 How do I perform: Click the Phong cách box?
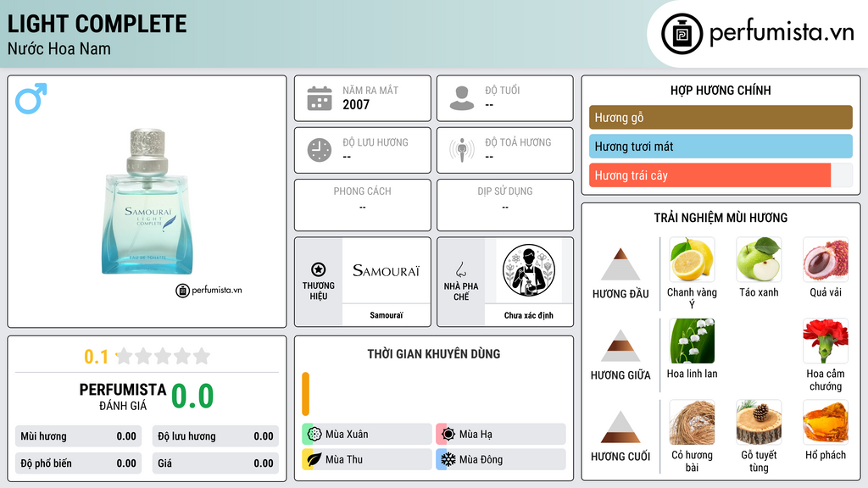pos(363,205)
